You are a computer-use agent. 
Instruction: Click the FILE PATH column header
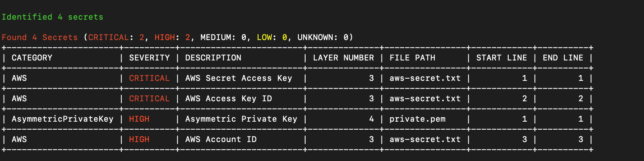(412, 58)
